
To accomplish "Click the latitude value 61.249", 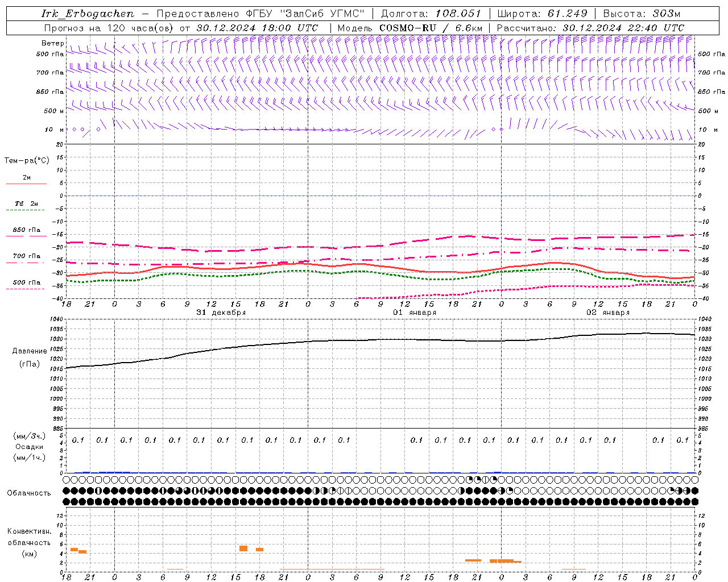I will (x=567, y=14).
